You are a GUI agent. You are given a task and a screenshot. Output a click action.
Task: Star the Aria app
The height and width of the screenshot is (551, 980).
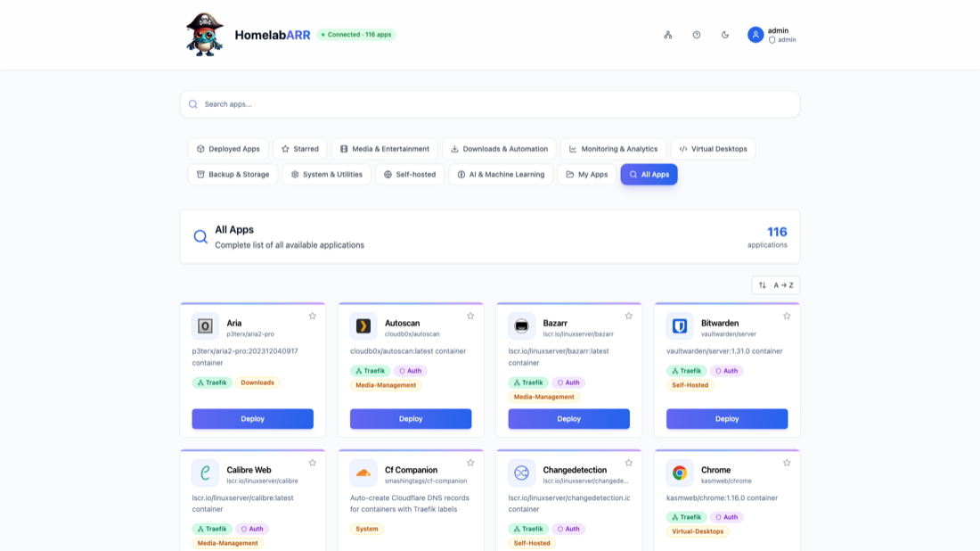pyautogui.click(x=313, y=316)
